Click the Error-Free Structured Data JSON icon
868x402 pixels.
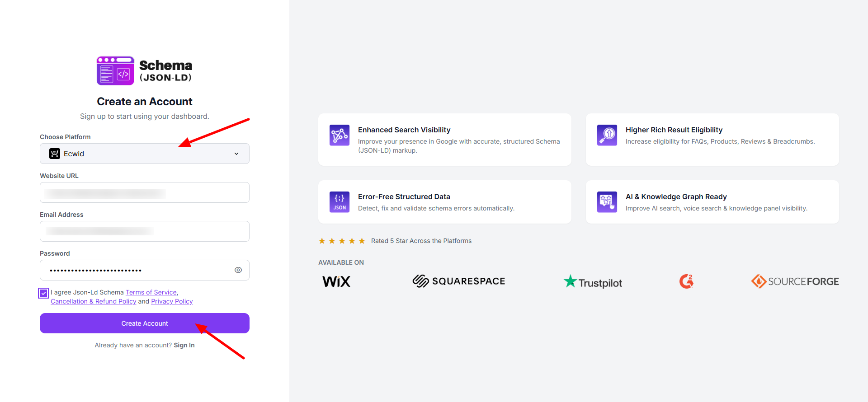(x=339, y=202)
